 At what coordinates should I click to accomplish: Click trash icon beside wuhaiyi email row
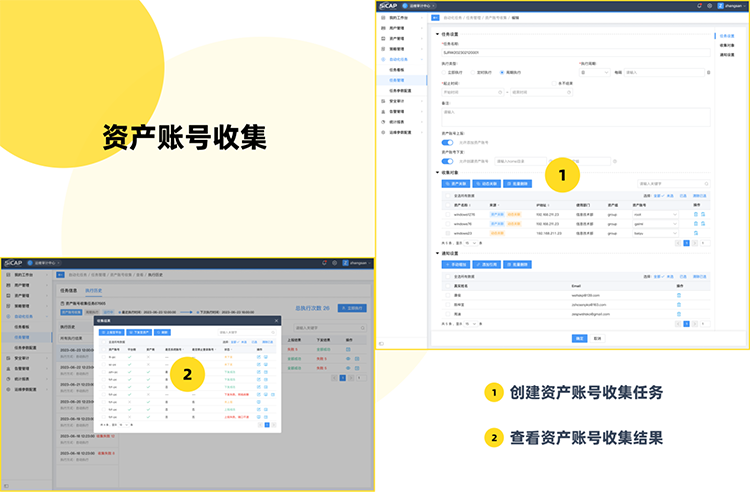(x=679, y=295)
